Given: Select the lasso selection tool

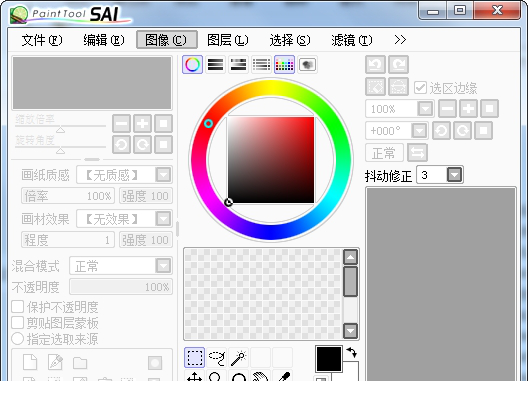Looking at the screenshot, I should tap(217, 358).
